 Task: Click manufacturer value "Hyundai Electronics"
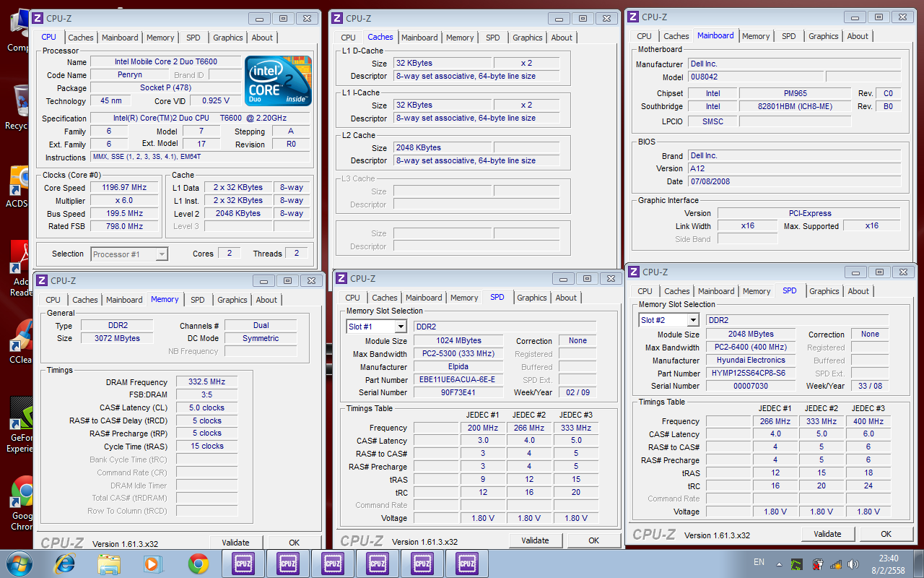(x=751, y=361)
